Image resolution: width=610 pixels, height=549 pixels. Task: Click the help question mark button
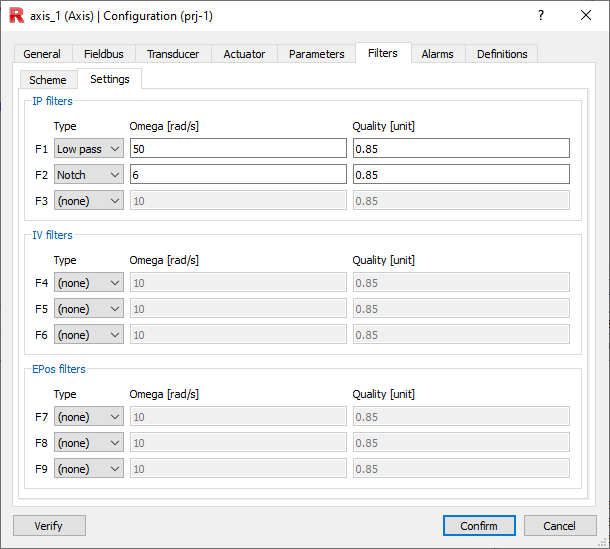coord(541,16)
